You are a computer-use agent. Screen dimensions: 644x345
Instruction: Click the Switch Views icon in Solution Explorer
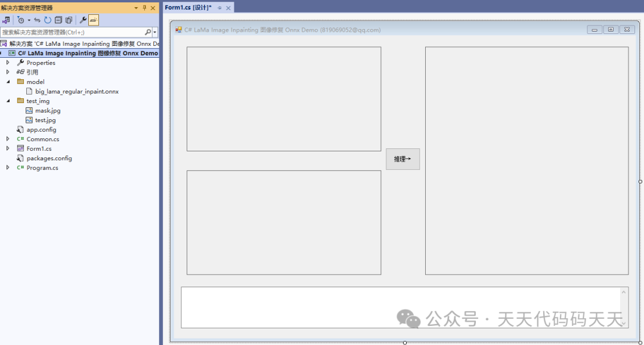[6, 20]
